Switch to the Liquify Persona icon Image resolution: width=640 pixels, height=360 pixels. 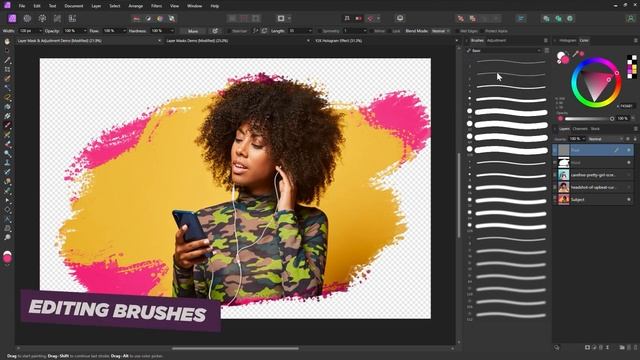(27, 18)
